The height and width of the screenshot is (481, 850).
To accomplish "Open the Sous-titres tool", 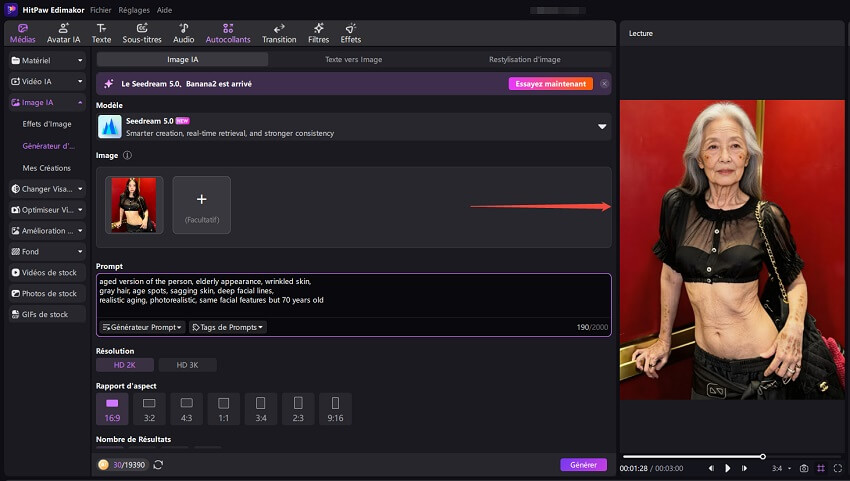I will pos(142,34).
